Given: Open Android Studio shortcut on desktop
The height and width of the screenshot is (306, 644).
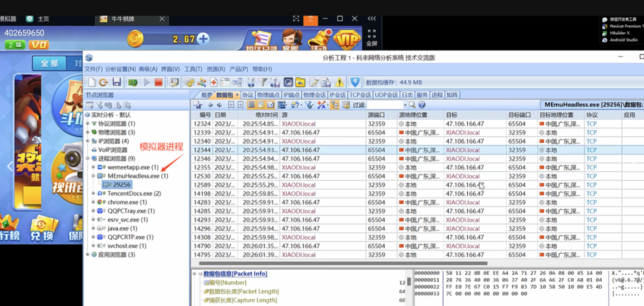Looking at the screenshot, I should click(x=624, y=40).
